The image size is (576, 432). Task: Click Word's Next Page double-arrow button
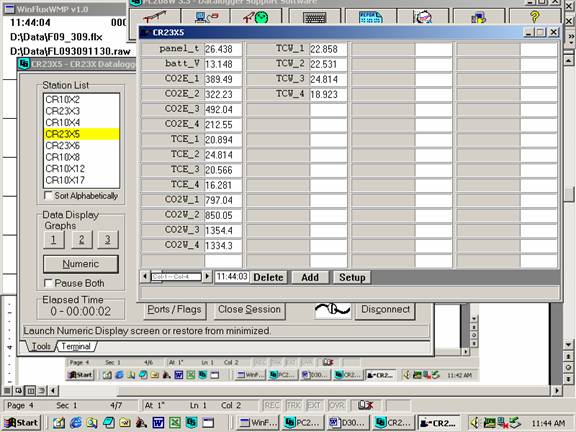tap(568, 378)
